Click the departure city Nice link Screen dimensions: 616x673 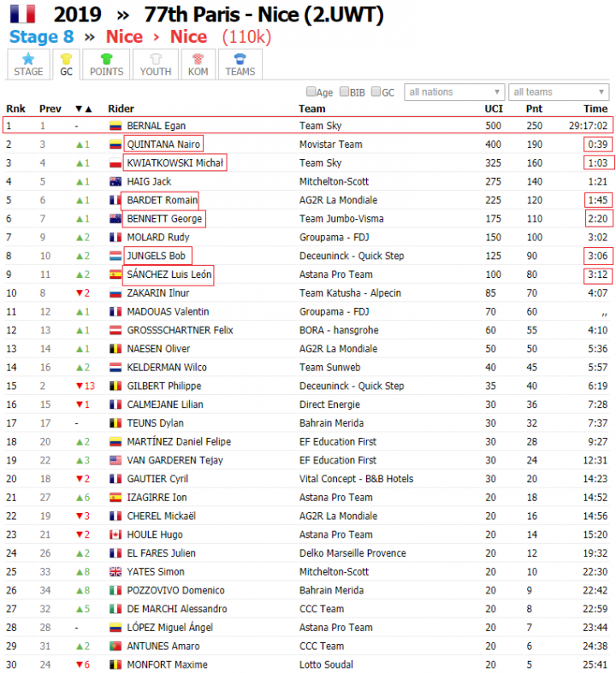click(x=124, y=37)
